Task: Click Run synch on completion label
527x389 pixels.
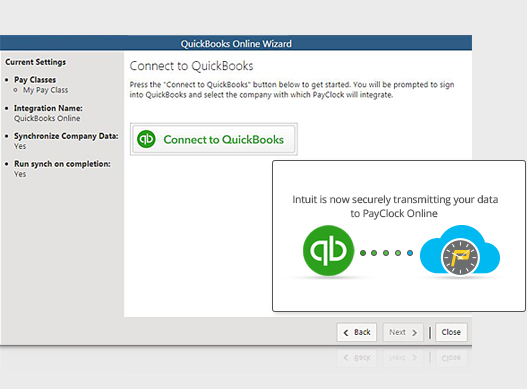Action: tap(62, 164)
